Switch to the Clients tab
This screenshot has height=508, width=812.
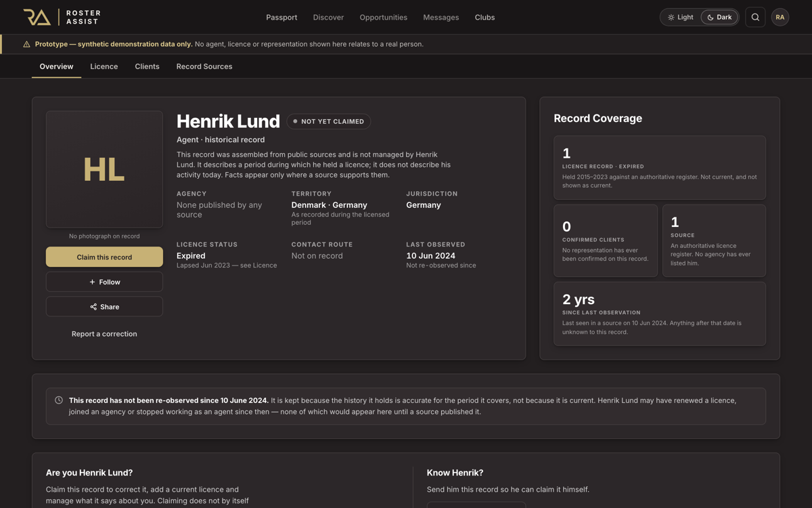147,66
